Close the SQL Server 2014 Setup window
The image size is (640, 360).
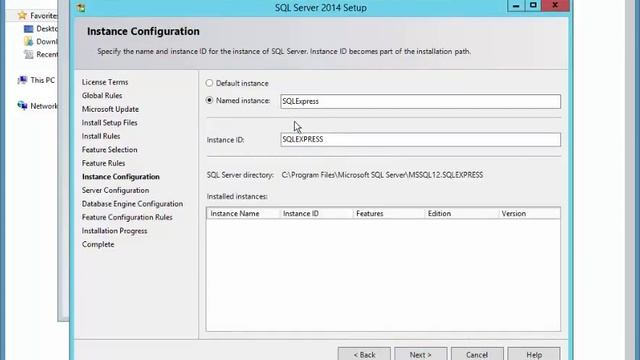click(x=555, y=5)
